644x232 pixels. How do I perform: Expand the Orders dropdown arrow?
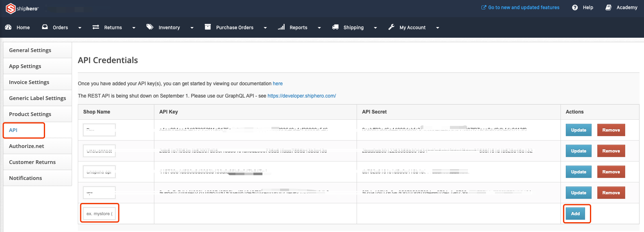80,28
